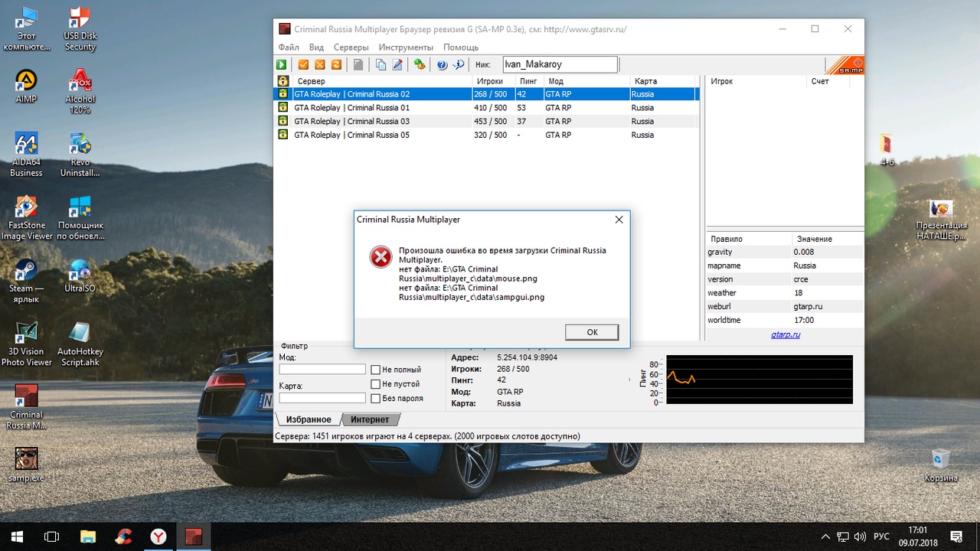Image resolution: width=980 pixels, height=551 pixels.
Task: Enable the Не полный filter checkbox
Action: [375, 370]
